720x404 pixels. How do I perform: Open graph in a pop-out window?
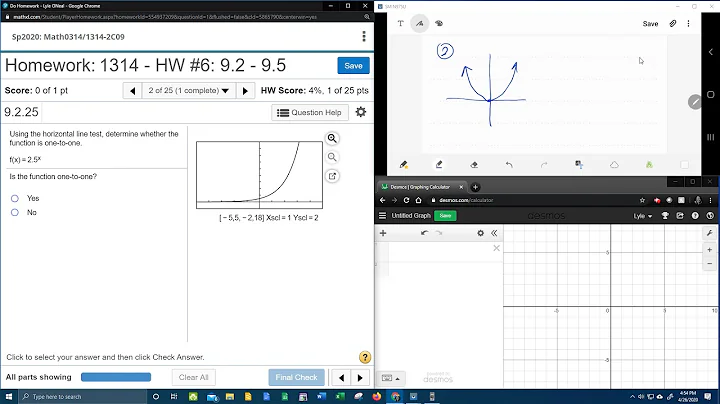[332, 176]
